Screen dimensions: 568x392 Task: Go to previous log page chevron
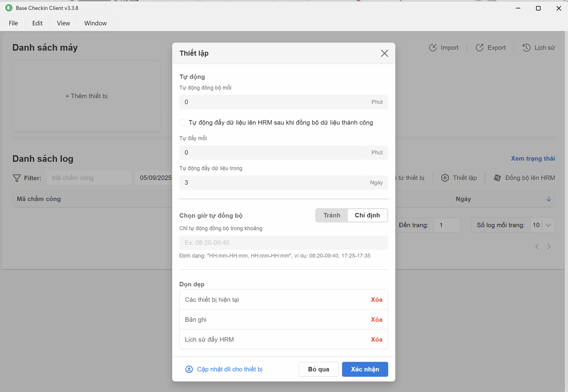point(537,247)
